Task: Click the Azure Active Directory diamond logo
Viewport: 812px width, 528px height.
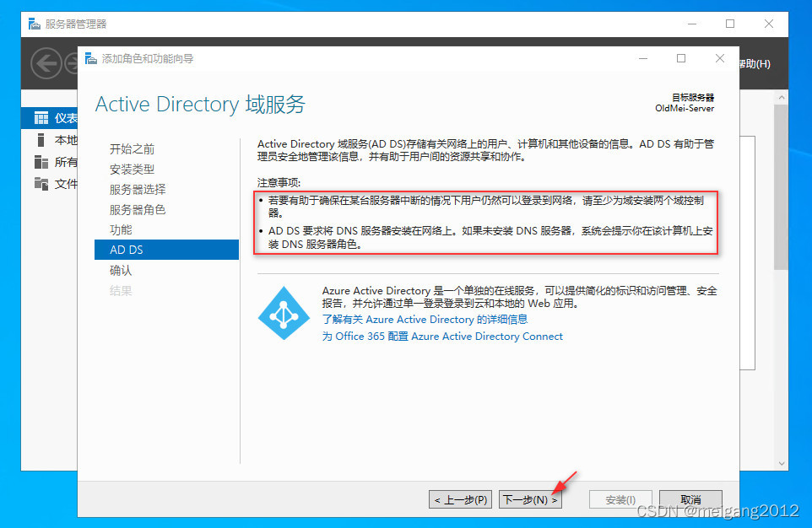Action: tap(284, 313)
